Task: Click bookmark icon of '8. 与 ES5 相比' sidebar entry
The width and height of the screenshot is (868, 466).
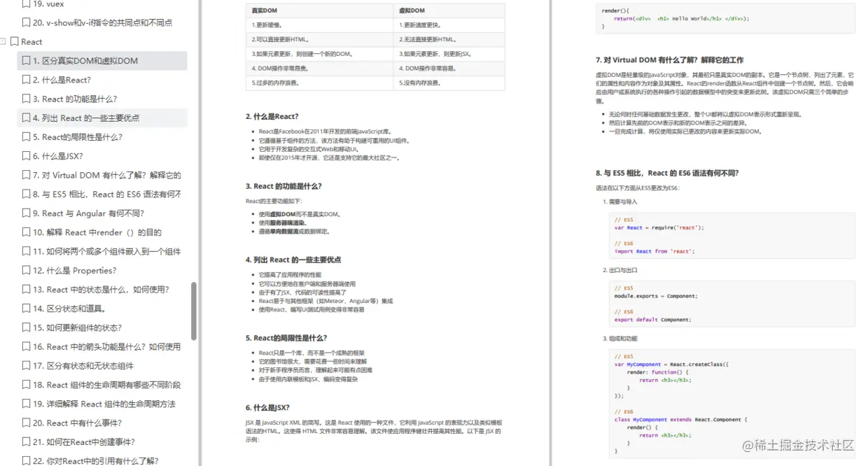Action: coord(26,195)
